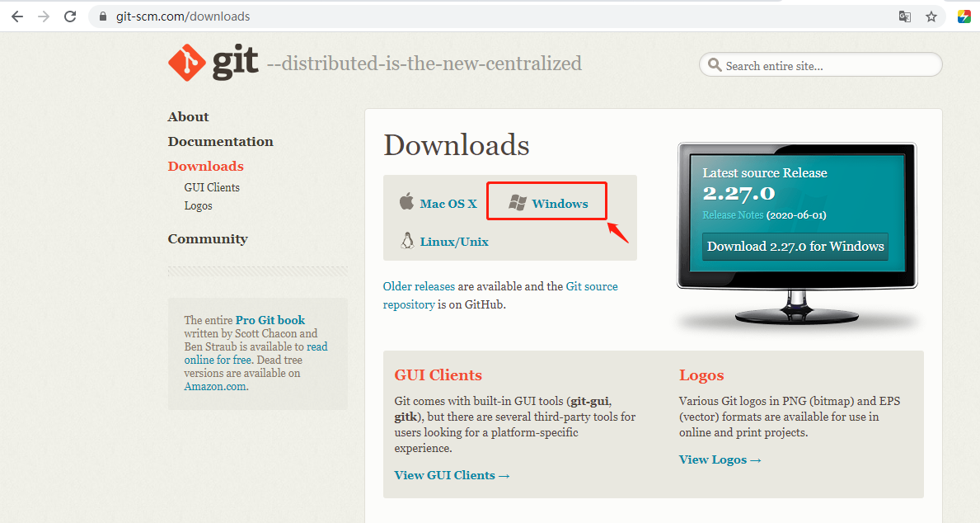
Task: Click the Linux penguin icon
Action: point(407,240)
